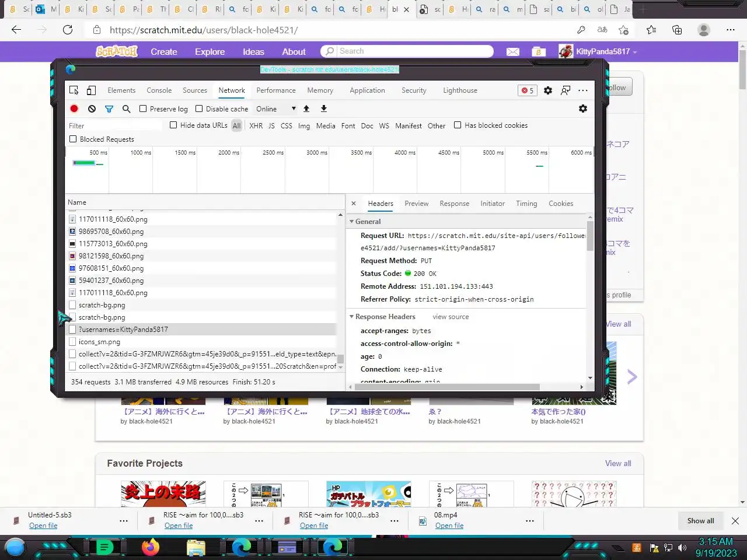Click the network Filter text input

(115, 125)
